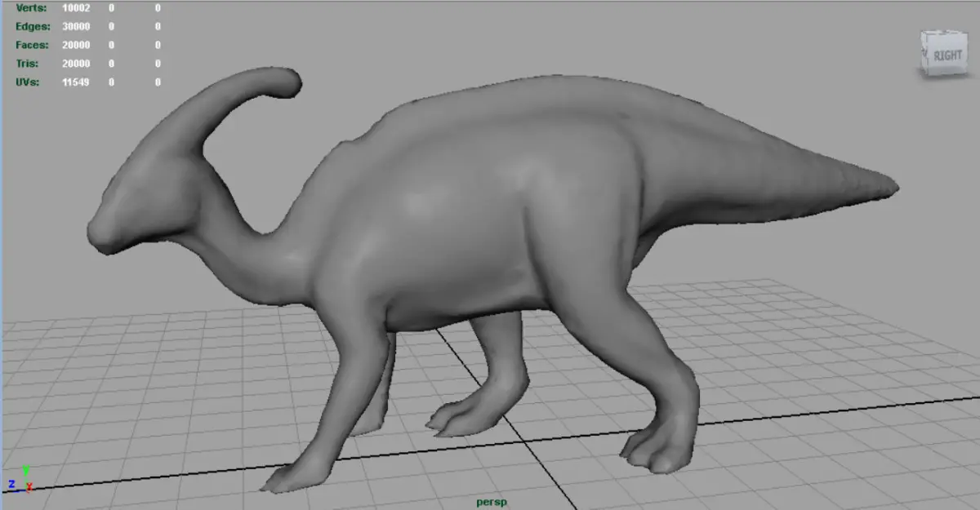Click the XYZ axis indicator in the corner
This screenshot has width=980, height=510.
click(x=20, y=479)
